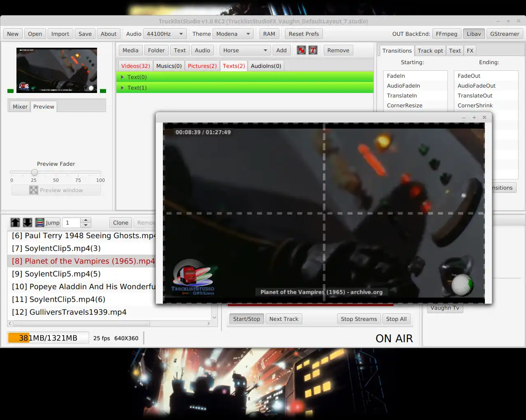Click the red arrow icon beside Add
526x420 pixels.
point(301,50)
